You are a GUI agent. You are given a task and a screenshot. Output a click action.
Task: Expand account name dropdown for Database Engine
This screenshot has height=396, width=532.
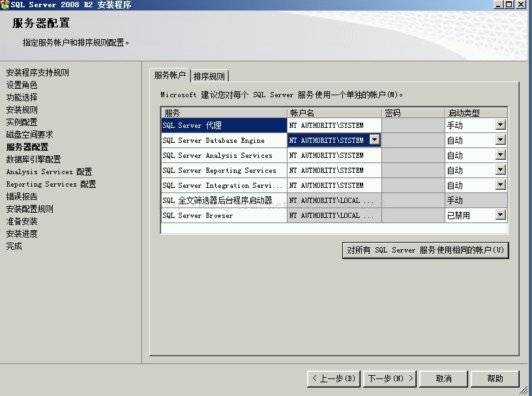[375, 140]
